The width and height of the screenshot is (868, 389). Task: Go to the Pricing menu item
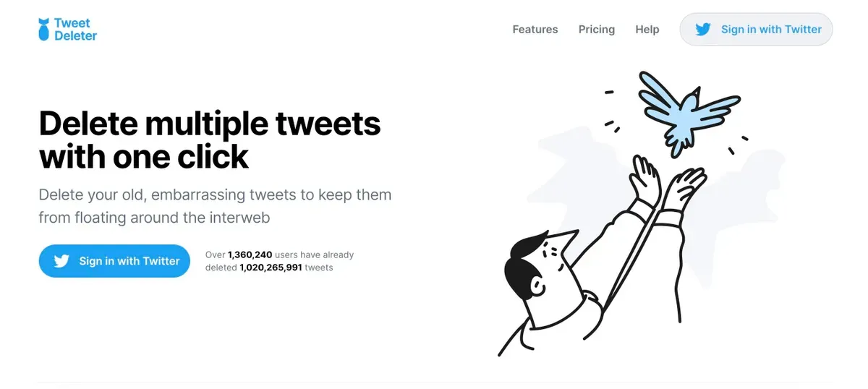(x=597, y=30)
